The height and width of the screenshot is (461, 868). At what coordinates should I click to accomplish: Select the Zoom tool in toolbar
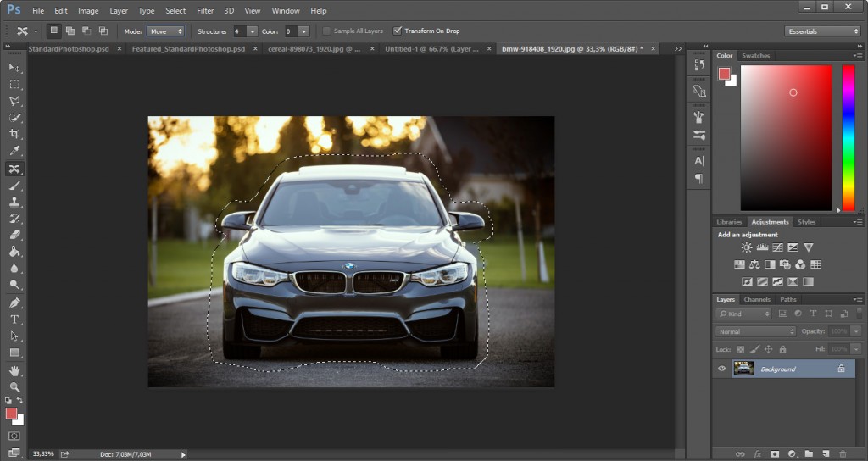coord(14,386)
